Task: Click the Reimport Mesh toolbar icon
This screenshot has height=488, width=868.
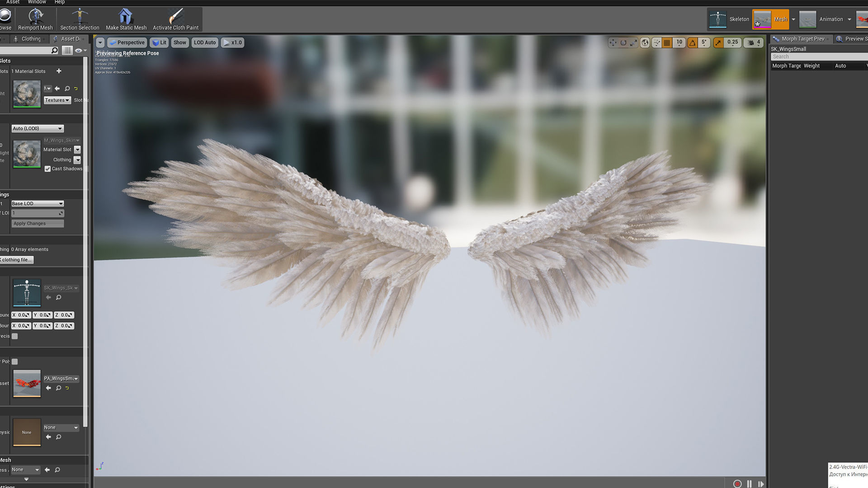Action: click(x=35, y=19)
